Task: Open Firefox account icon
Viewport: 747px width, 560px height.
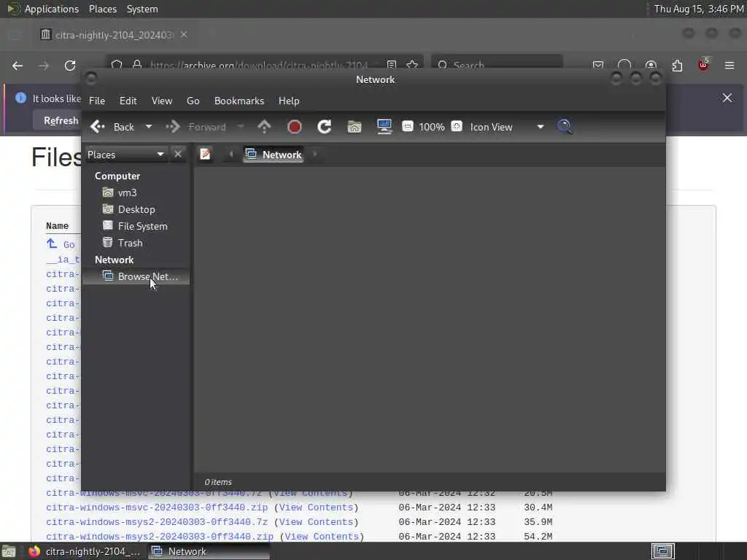Action: 651,65
